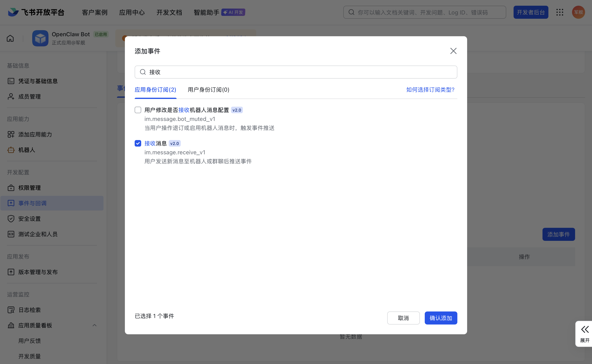Open the 军舰 user avatar menu
The width and height of the screenshot is (592, 364).
(x=578, y=12)
